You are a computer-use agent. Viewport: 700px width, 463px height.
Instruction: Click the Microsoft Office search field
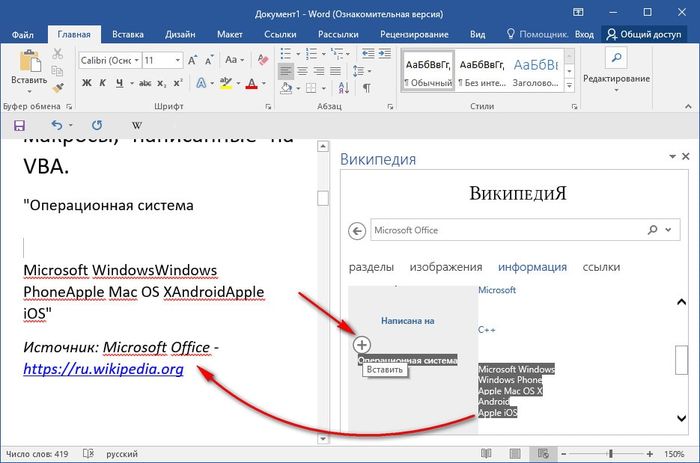[x=505, y=230]
